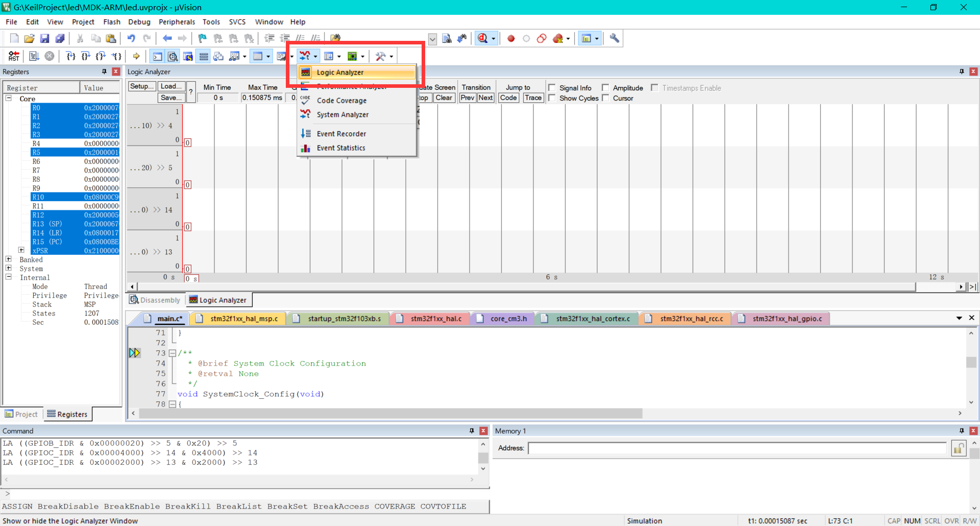Viewport: 980px width, 526px height.
Task: Switch to the stm32f1xx_hal_gpio.c tab
Action: (781, 319)
